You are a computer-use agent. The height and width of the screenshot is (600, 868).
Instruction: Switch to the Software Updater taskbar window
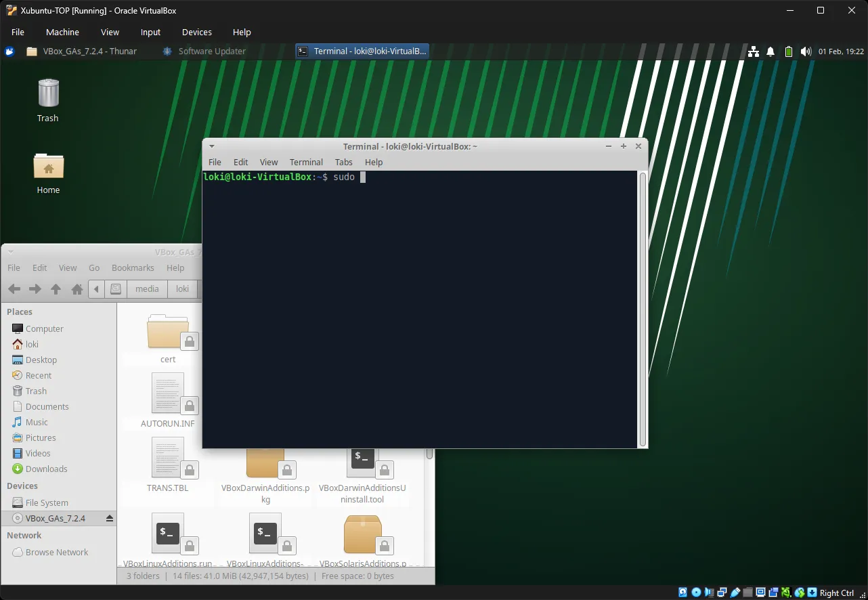[x=204, y=51]
